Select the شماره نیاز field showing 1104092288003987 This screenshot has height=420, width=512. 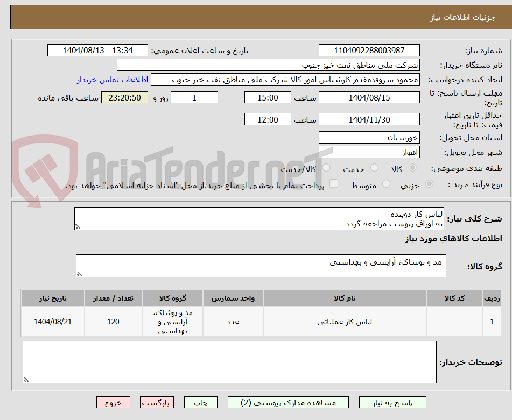(x=369, y=50)
